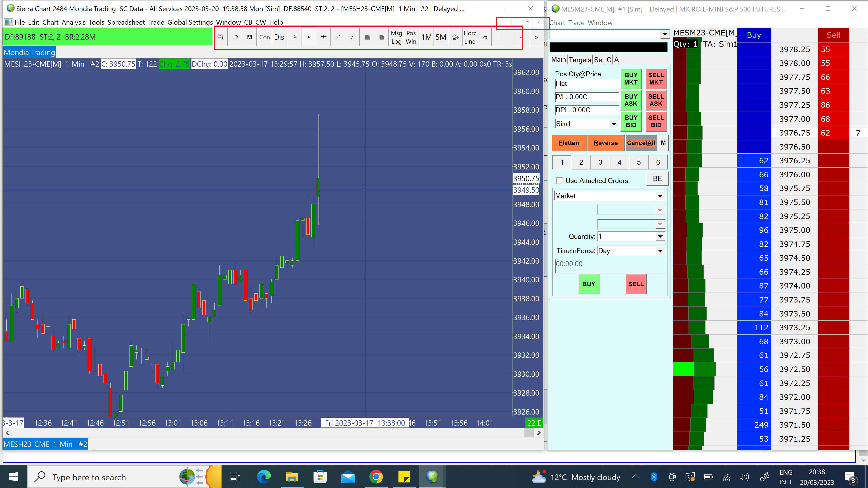Click the Find Symbol magnifier icon
The height and width of the screenshot is (488, 868).
coord(221,37)
